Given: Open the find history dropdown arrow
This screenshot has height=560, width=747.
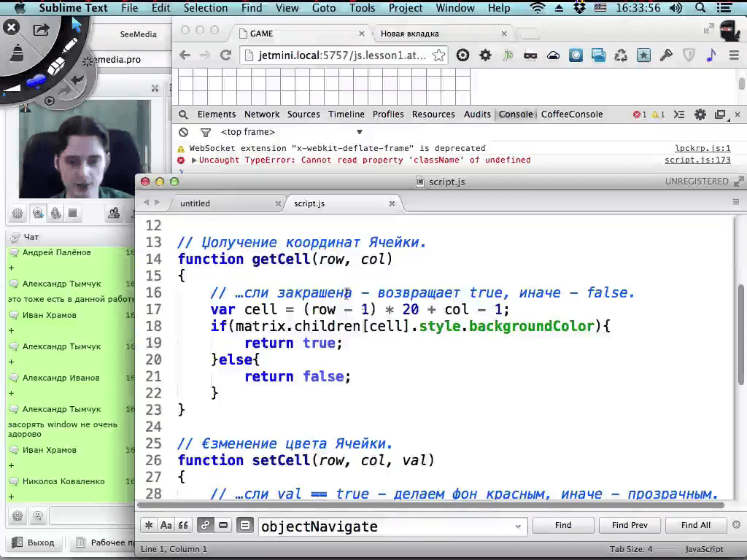Looking at the screenshot, I should pos(518,526).
